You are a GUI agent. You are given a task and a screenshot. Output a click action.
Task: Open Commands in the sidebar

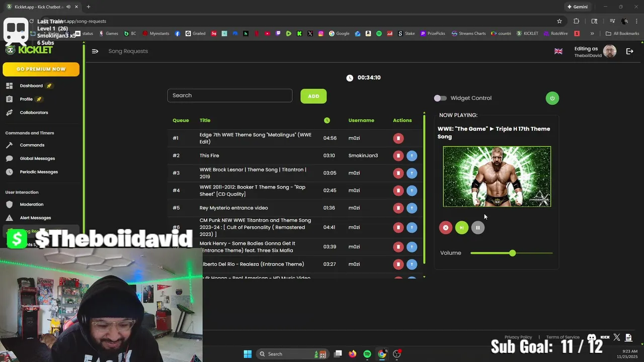click(32, 145)
